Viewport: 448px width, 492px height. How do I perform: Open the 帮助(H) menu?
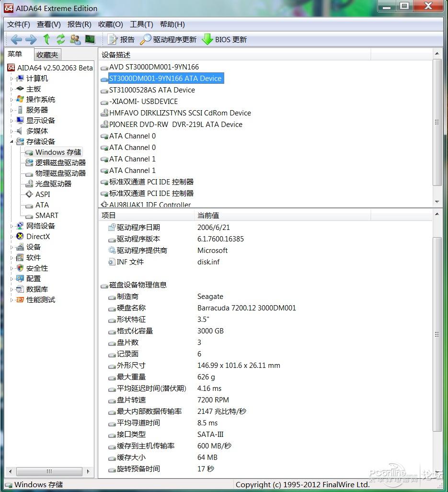(x=172, y=24)
